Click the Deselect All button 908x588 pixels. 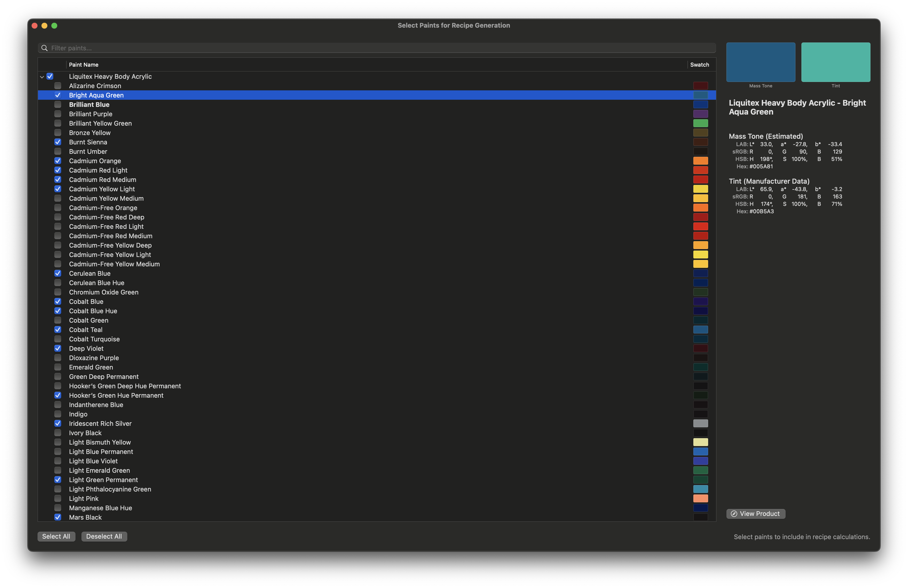point(104,536)
